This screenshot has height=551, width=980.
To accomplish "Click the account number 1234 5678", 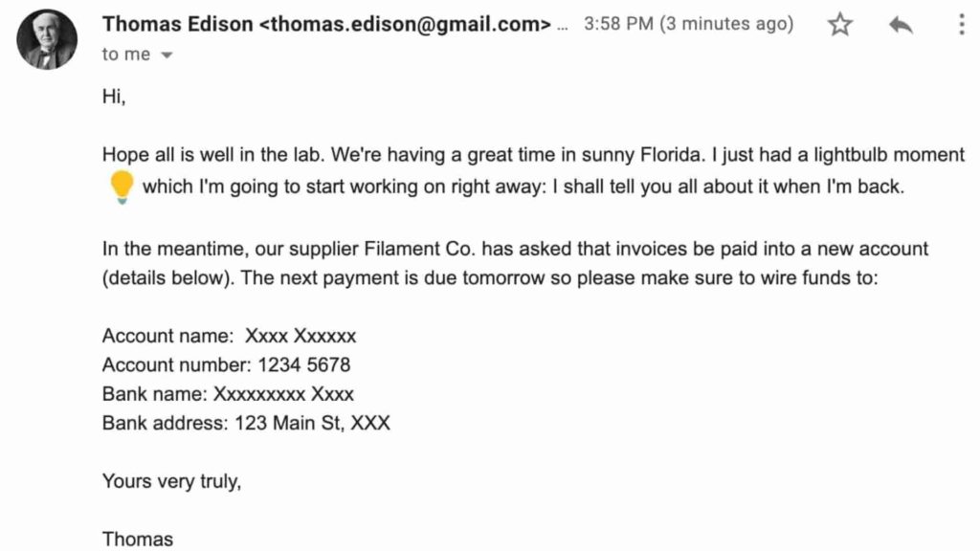I will tap(302, 364).
